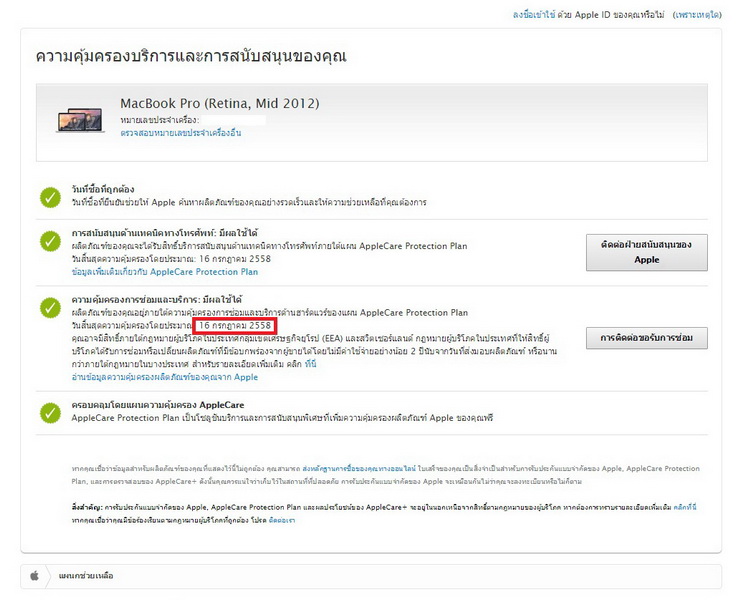750x600 pixels.
Task: Click the วันที่ซื้อที่ถูกต้อง heading
Action: (x=103, y=189)
